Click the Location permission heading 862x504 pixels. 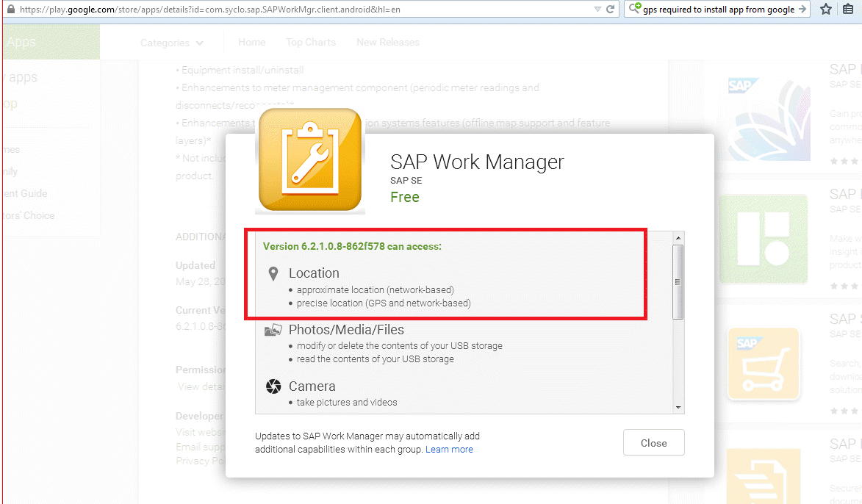pos(314,273)
